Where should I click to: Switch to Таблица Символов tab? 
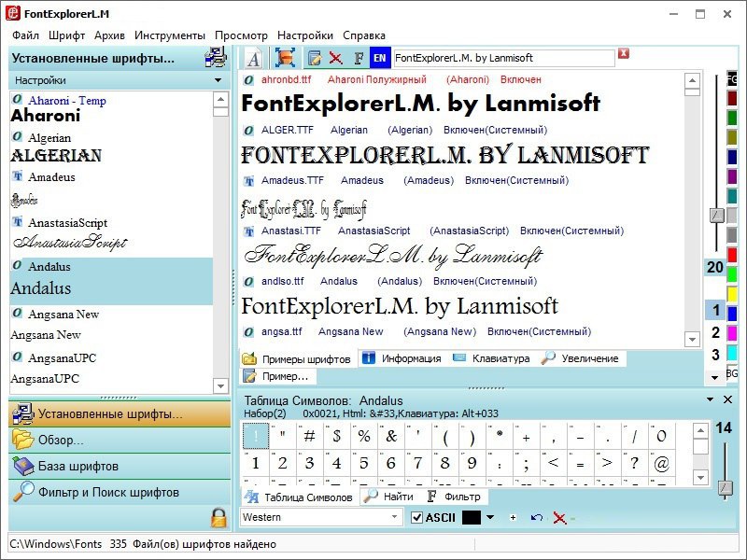(298, 497)
